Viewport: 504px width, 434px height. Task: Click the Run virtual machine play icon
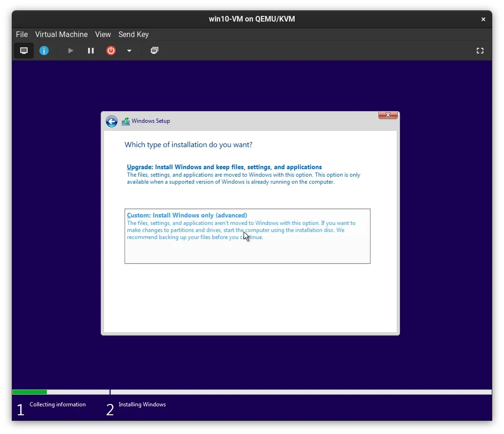[x=70, y=51]
